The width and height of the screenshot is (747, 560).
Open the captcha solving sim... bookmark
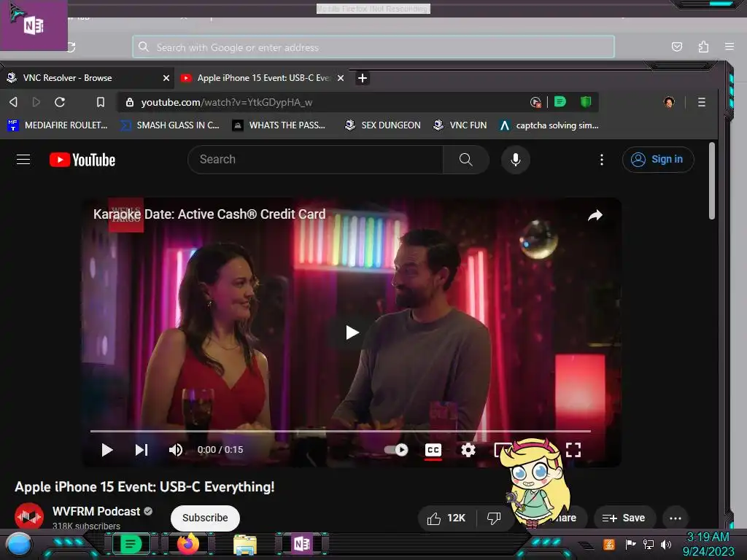pyautogui.click(x=549, y=125)
